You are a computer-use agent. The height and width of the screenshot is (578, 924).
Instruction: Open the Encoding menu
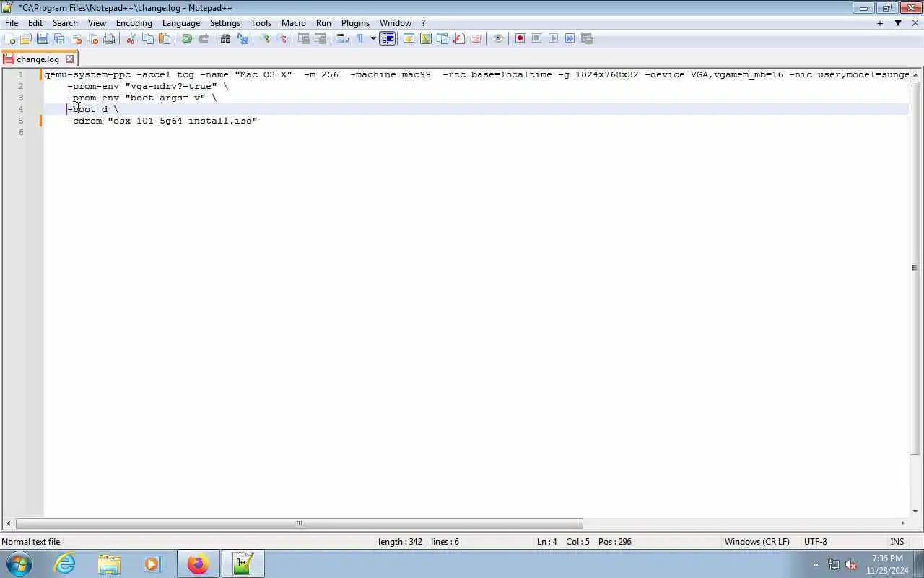pyautogui.click(x=134, y=23)
